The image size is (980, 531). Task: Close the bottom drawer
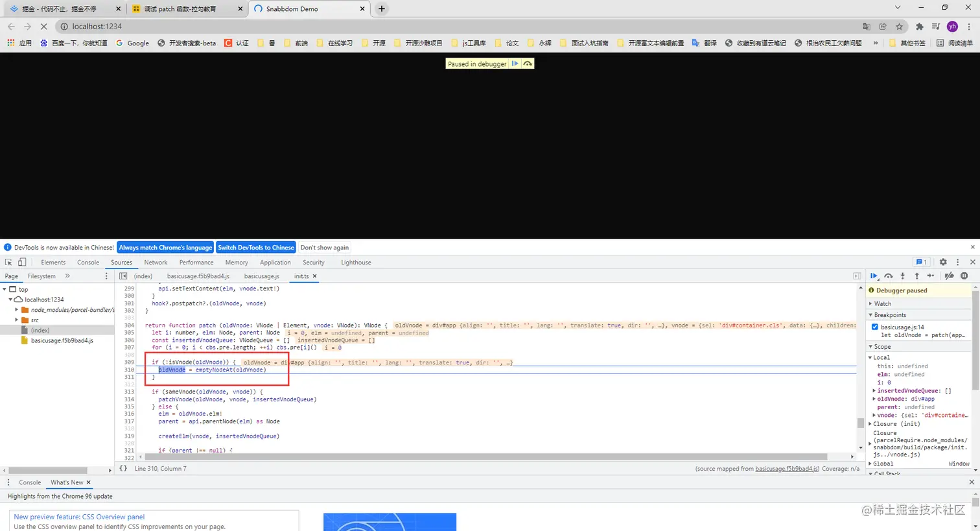(972, 482)
